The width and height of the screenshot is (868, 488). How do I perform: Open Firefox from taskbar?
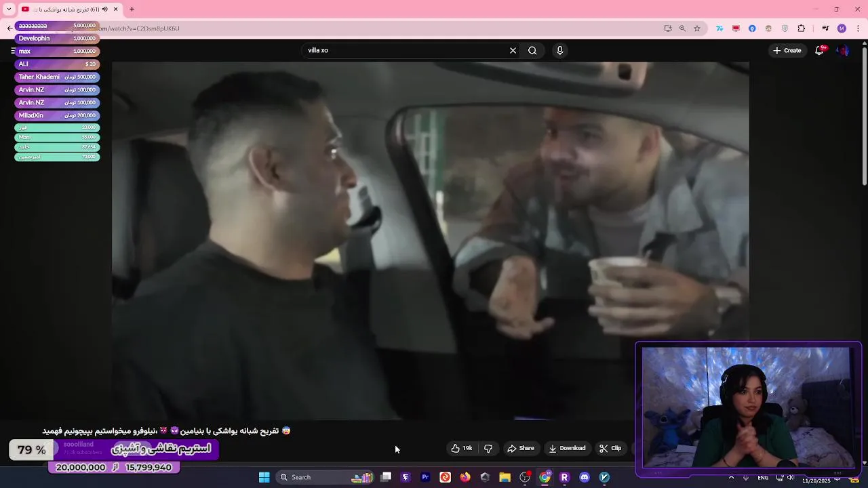(x=465, y=477)
